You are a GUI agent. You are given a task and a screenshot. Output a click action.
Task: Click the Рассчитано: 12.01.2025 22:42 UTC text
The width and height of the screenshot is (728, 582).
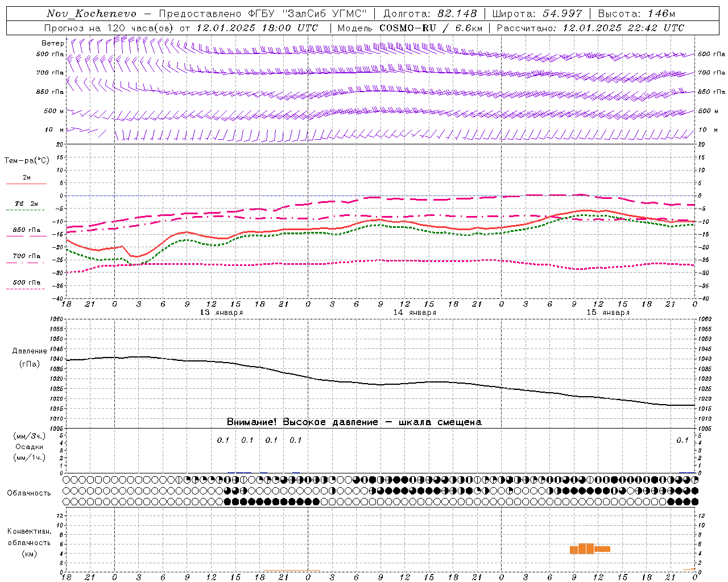(x=590, y=28)
